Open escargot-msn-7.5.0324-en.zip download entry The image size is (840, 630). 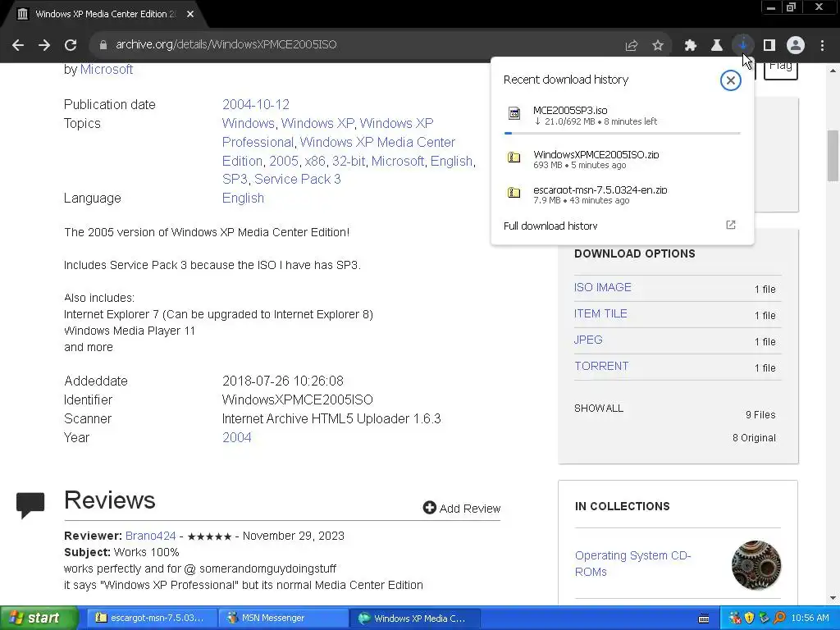622,194
